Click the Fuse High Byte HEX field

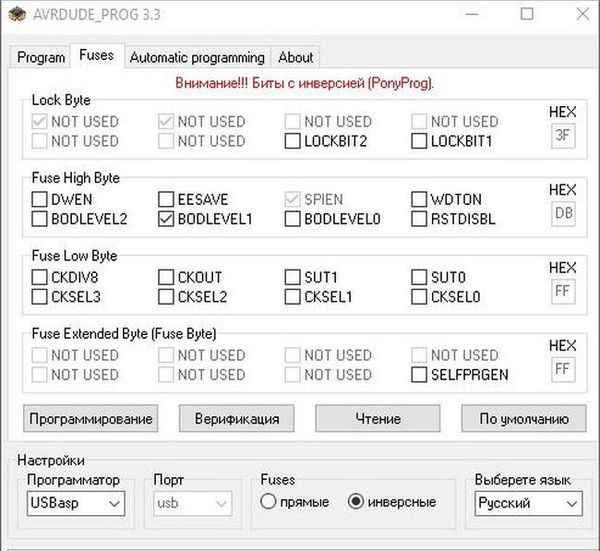[563, 214]
